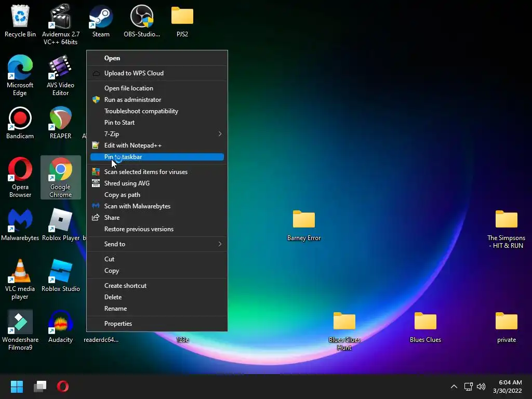Choose Upload to WPS Cloud
The height and width of the screenshot is (399, 532).
click(x=157, y=73)
